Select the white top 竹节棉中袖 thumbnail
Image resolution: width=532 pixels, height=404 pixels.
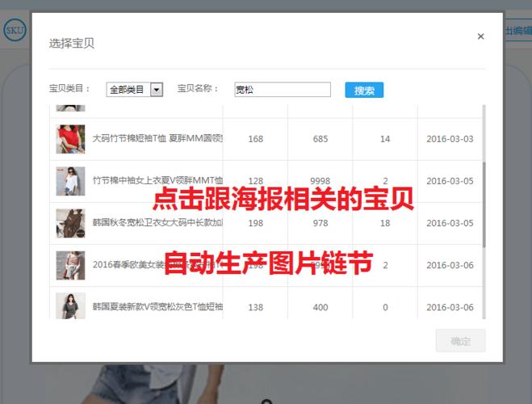click(70, 181)
